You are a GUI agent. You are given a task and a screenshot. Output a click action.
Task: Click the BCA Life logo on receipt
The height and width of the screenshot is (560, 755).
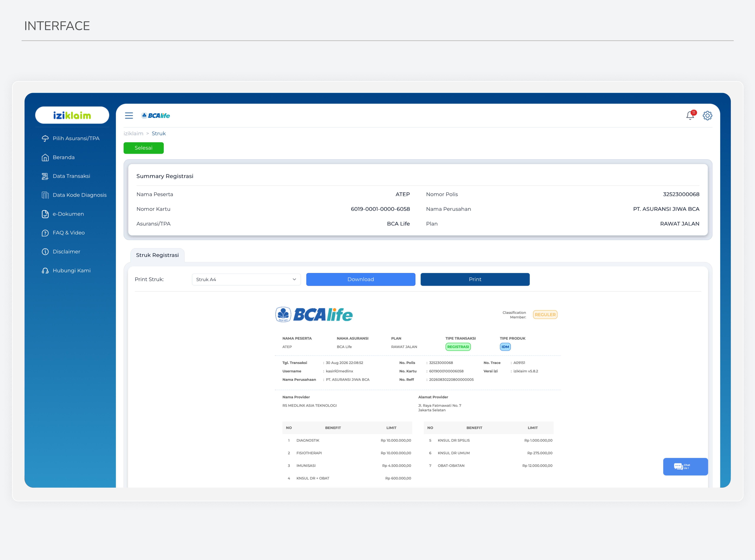pos(314,315)
